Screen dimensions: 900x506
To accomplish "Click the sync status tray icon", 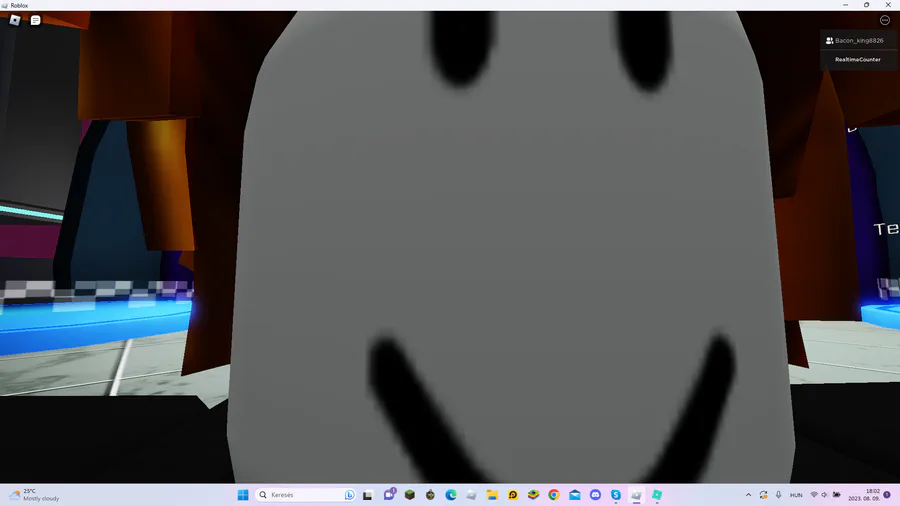I will [763, 495].
